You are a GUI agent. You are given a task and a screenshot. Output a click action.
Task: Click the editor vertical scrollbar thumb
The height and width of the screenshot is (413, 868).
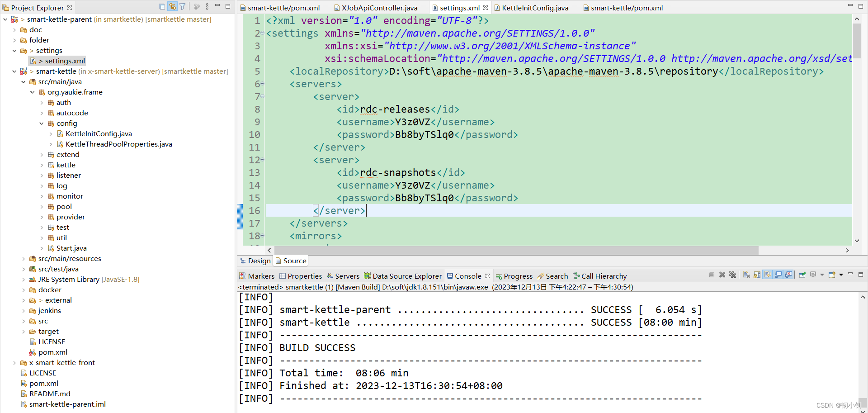coord(857,41)
